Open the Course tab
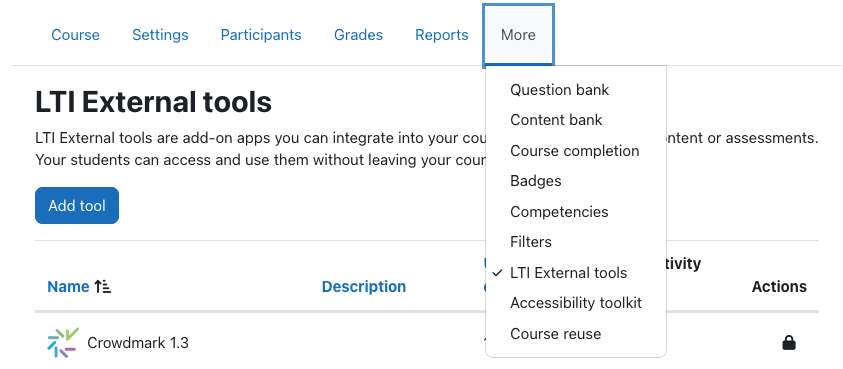 tap(75, 35)
